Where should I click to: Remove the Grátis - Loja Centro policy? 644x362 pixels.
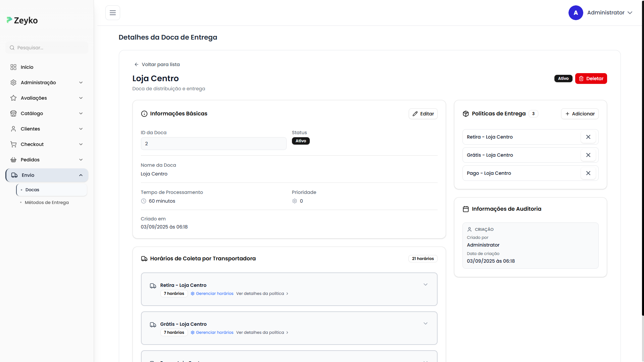pos(588,155)
